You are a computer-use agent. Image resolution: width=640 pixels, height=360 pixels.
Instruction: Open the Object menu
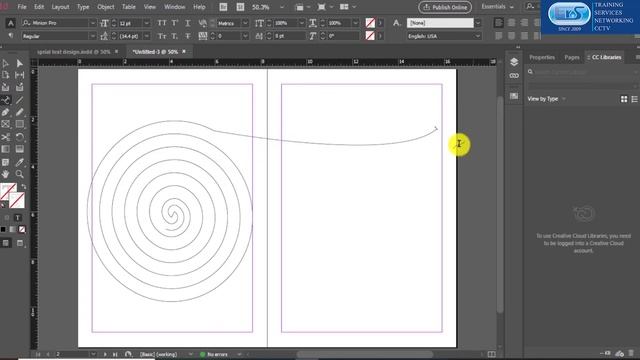(106, 7)
